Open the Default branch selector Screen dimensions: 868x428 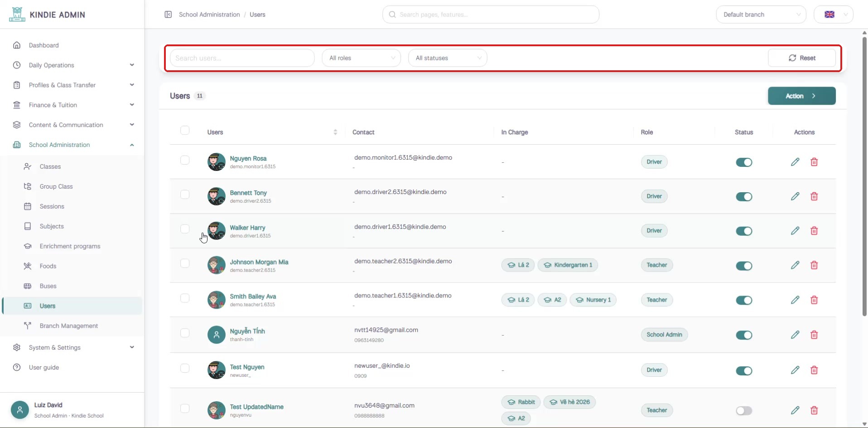click(761, 15)
